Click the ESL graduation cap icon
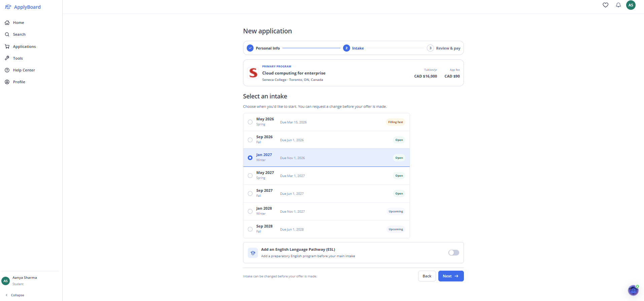Screen dimensions: 644x301 coord(253,253)
